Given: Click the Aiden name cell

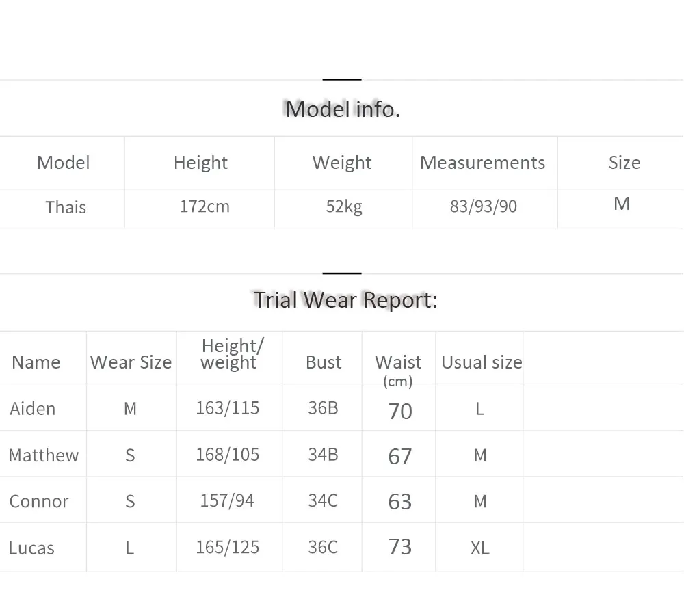Looking at the screenshot, I should pyautogui.click(x=33, y=409).
